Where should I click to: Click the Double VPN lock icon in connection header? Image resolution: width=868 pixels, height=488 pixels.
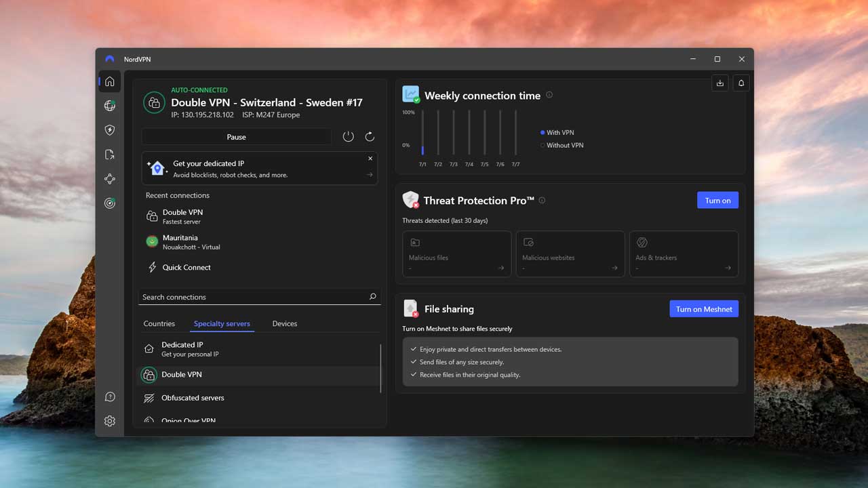point(154,102)
